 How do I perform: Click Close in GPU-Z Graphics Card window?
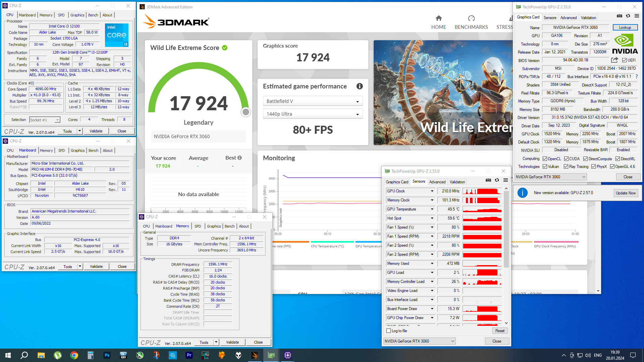click(628, 177)
